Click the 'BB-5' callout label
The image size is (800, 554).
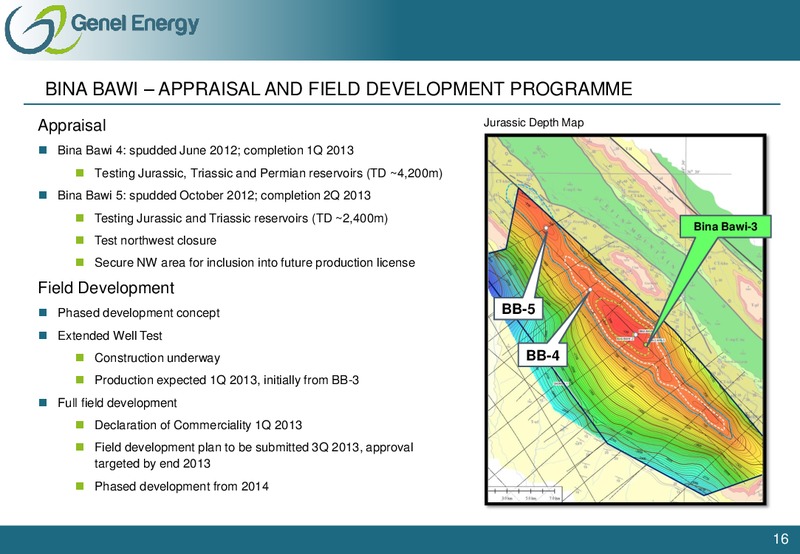(x=518, y=309)
